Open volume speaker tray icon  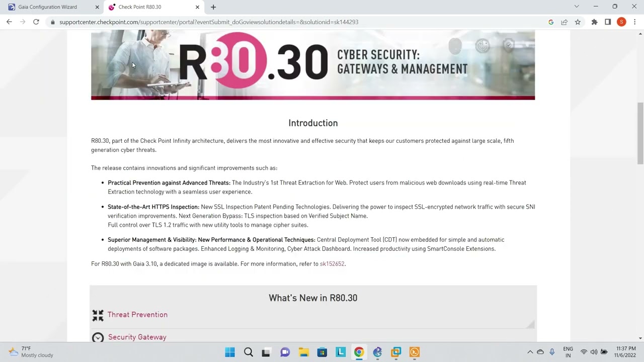[x=594, y=352]
